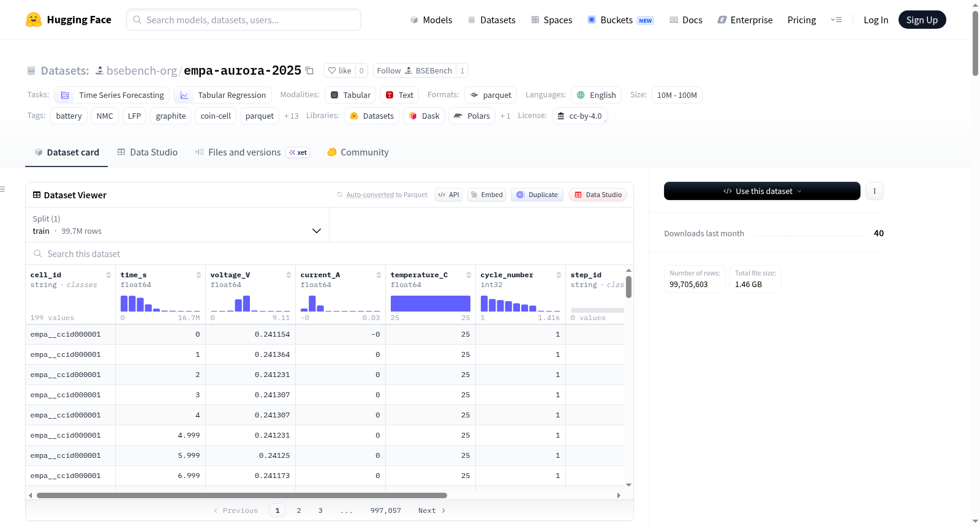Sort by the cycle_number column arrows
Image resolution: width=980 pixels, height=527 pixels.
pyautogui.click(x=559, y=275)
